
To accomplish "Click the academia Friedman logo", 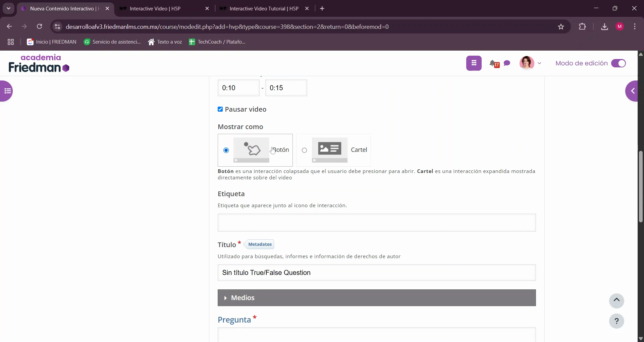I will (39, 63).
